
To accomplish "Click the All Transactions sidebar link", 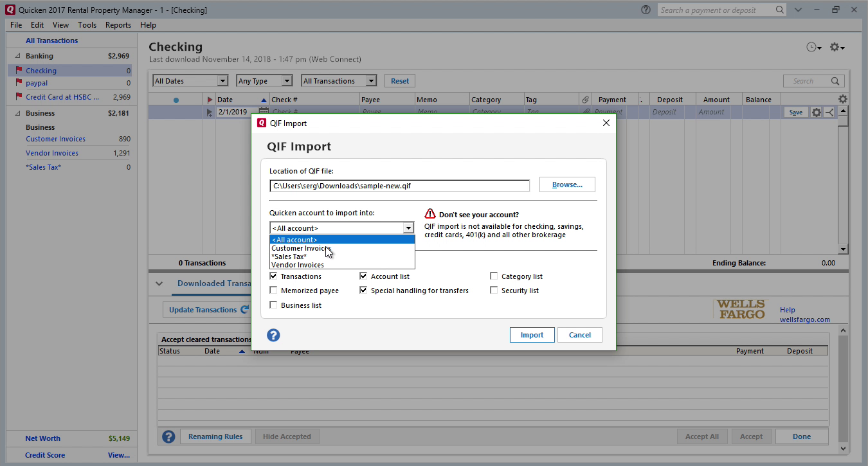I will [x=51, y=40].
